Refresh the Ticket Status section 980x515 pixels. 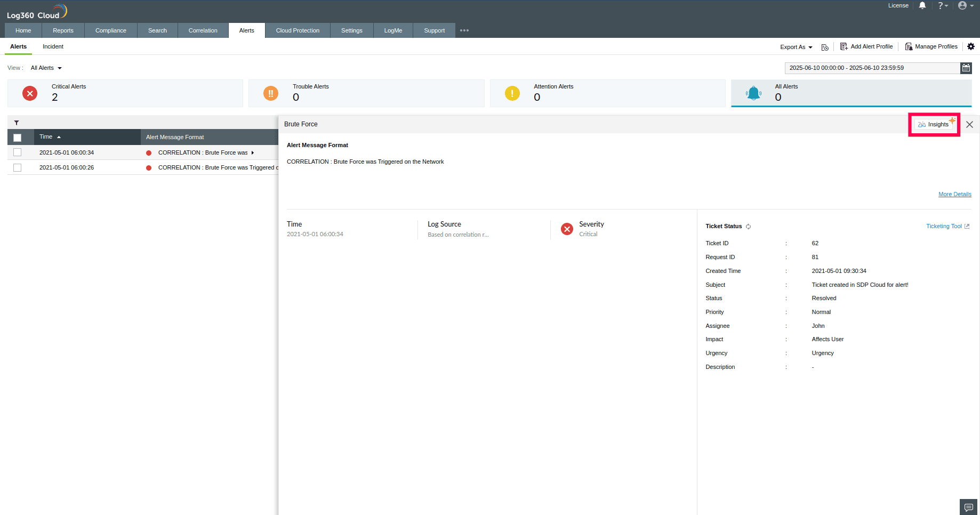(x=749, y=226)
